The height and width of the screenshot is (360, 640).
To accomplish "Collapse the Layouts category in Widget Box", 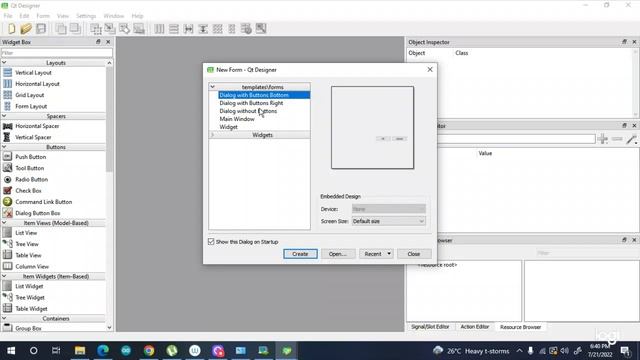I will 4,63.
